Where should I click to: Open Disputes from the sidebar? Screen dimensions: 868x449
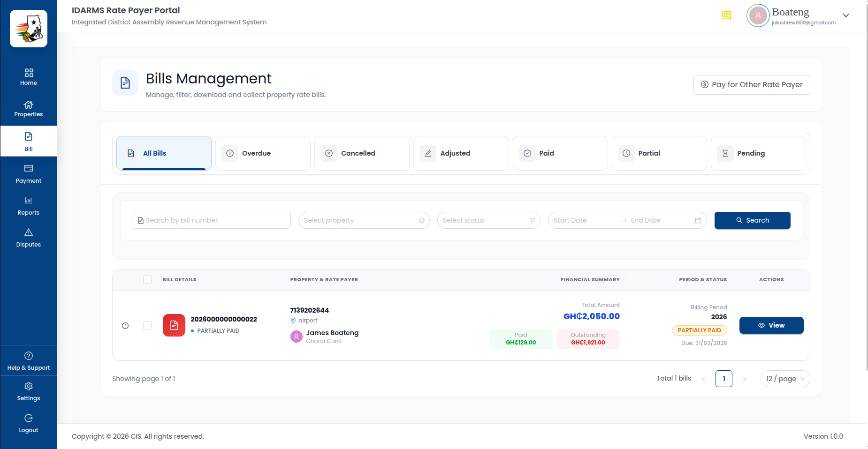28,238
